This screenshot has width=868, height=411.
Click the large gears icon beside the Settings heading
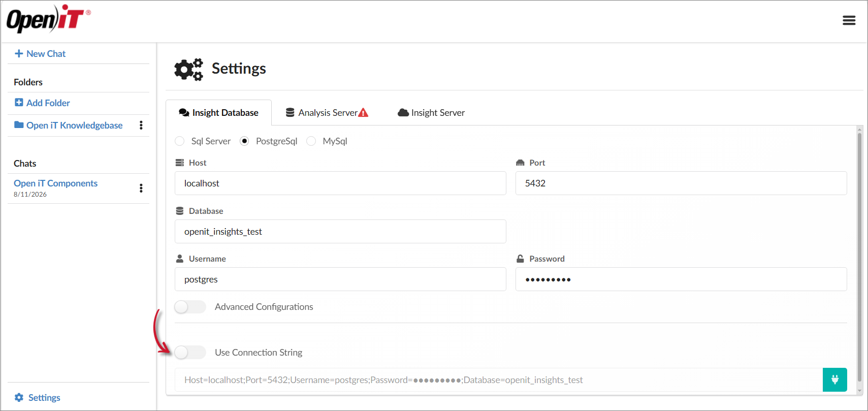coord(188,69)
